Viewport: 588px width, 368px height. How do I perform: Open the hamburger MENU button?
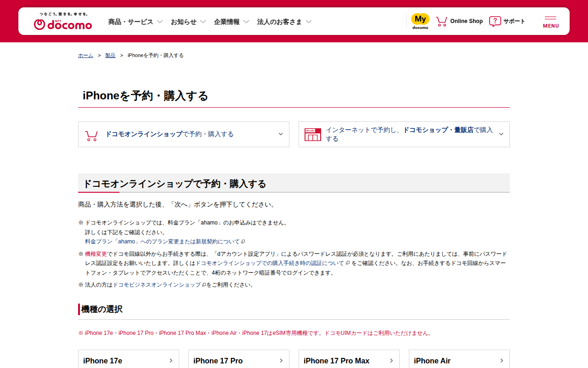551,22
